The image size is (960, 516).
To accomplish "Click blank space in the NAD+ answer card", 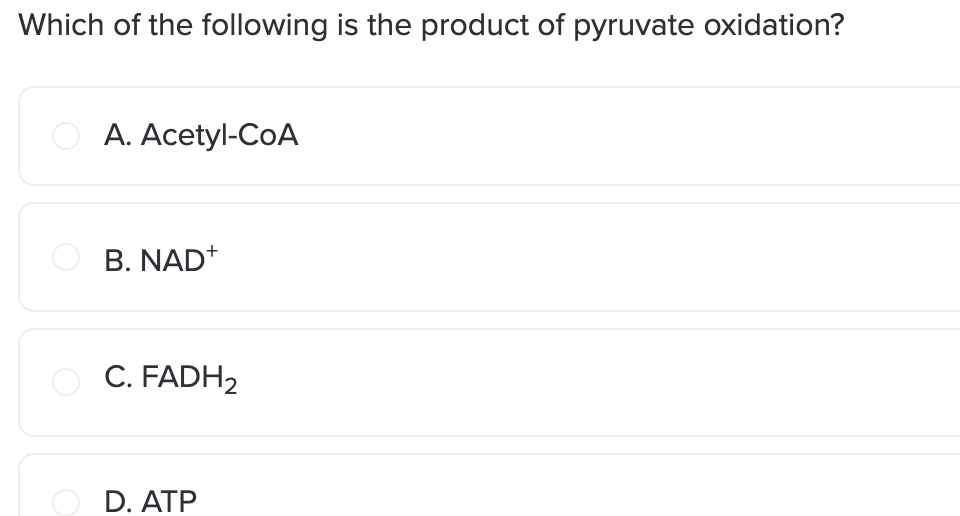I will 612,257.
